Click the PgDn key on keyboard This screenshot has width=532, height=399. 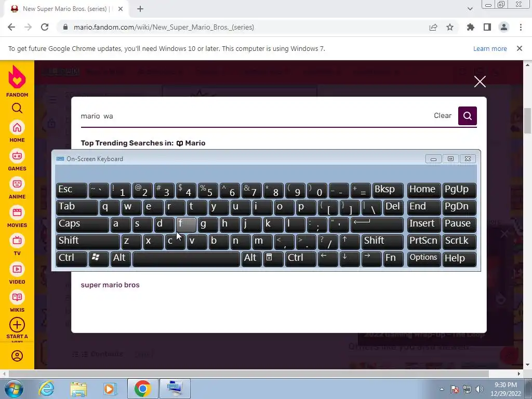pyautogui.click(x=459, y=207)
